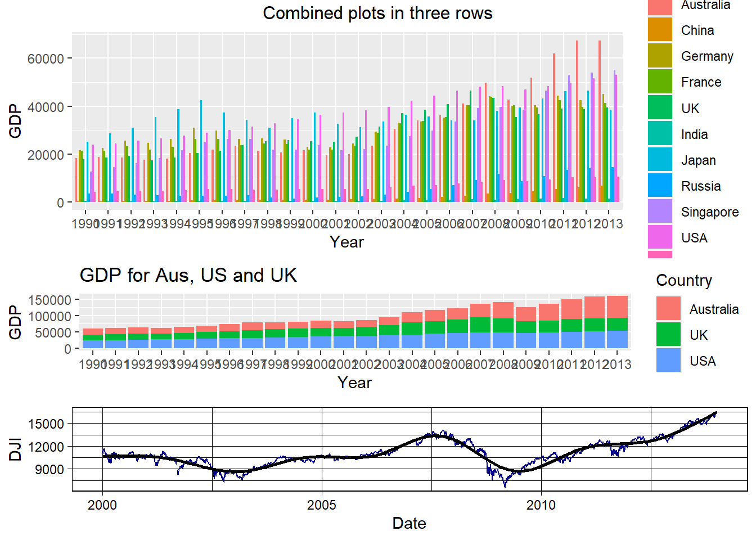Click the '12000' tick on the DJI axis

[46, 447]
